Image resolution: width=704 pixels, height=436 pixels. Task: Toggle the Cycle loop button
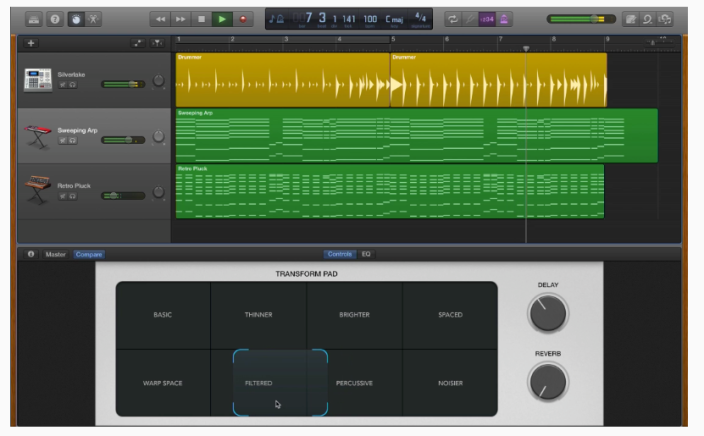(453, 19)
